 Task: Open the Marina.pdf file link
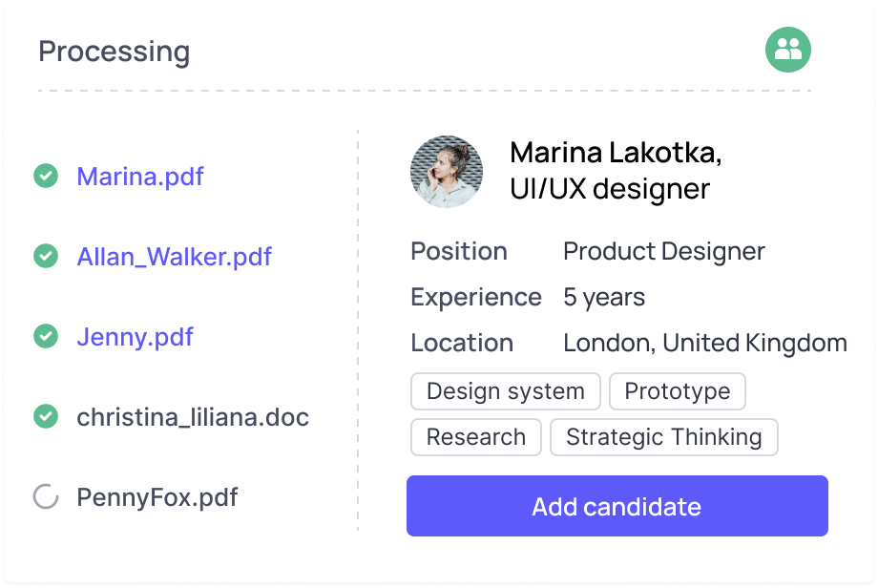pyautogui.click(x=139, y=177)
